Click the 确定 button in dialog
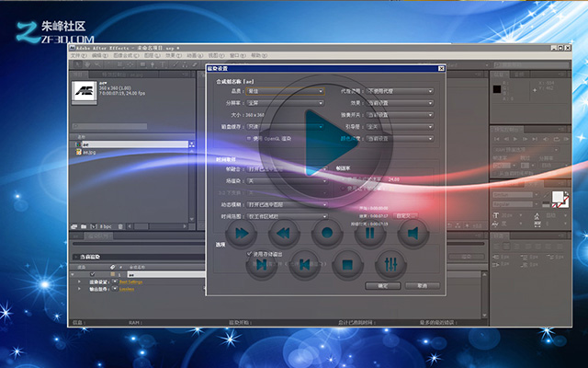588x368 pixels. pos(383,286)
